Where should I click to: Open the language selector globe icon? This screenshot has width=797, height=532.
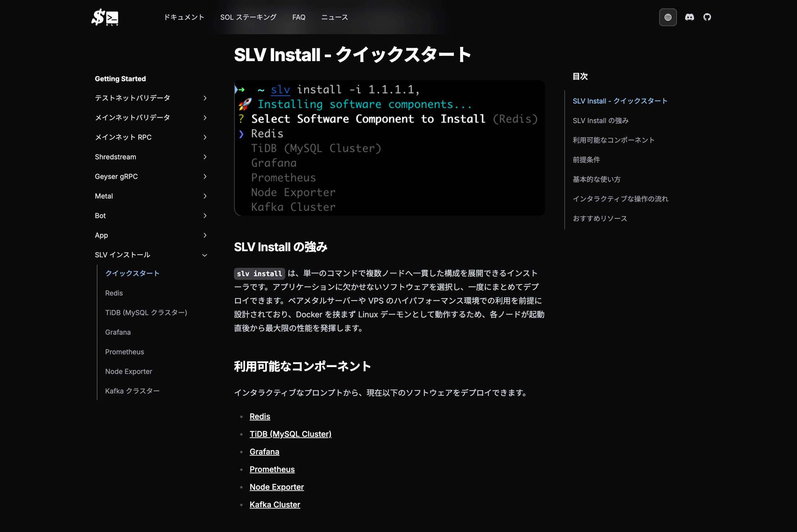click(x=668, y=17)
